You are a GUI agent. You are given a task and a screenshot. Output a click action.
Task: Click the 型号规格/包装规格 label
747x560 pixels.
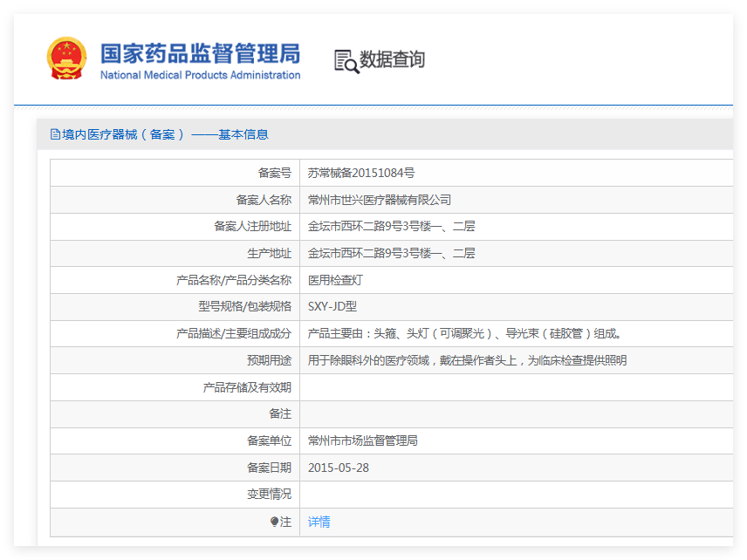[x=245, y=307]
